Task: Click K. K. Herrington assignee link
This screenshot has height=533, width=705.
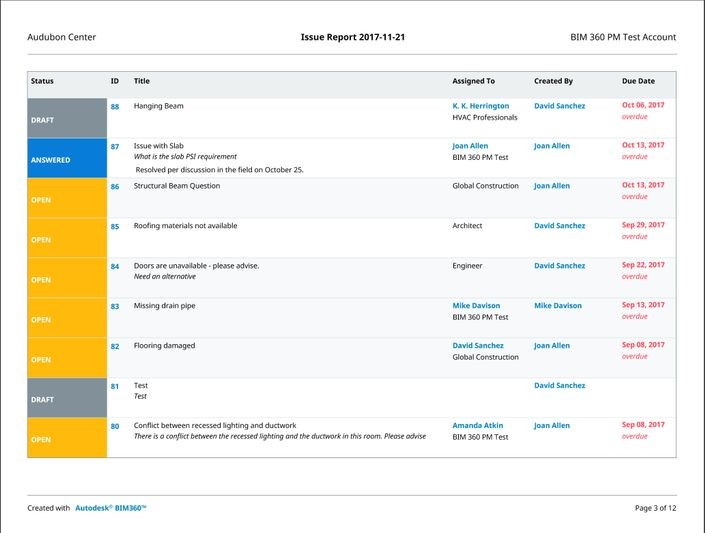Action: 481,106
